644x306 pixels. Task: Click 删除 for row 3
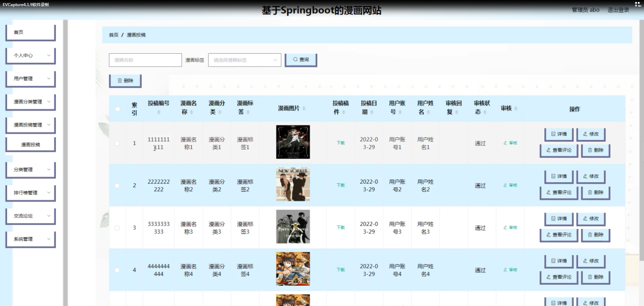click(x=595, y=235)
